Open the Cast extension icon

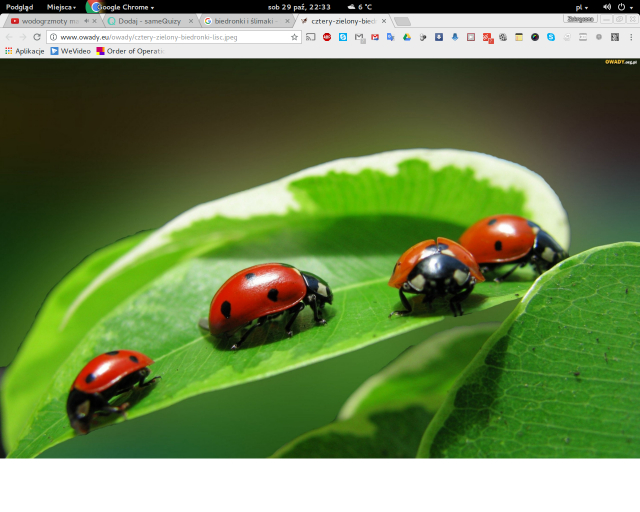coord(311,37)
